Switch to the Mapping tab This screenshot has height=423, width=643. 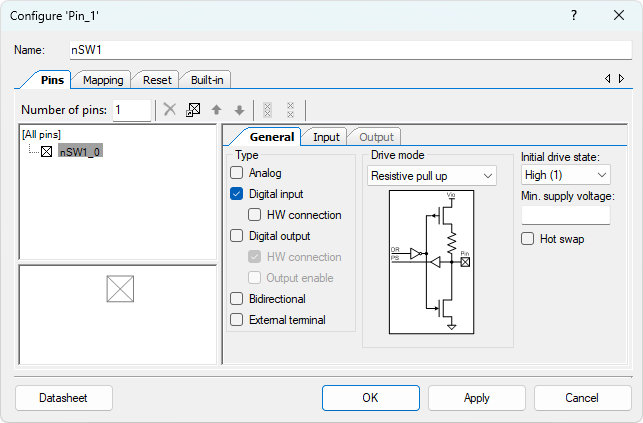coord(103,80)
